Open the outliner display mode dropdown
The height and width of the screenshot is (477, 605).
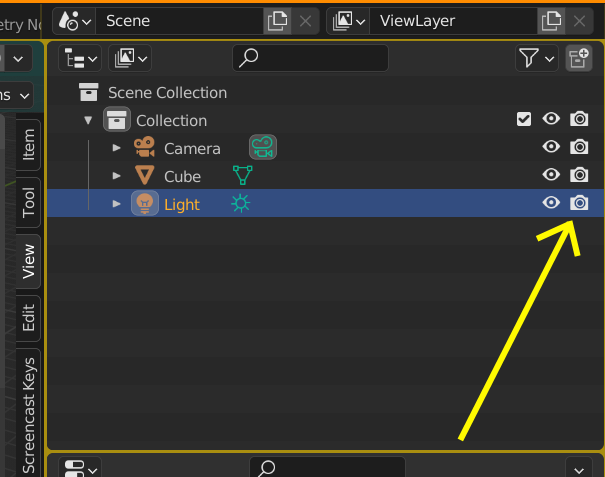(x=80, y=58)
